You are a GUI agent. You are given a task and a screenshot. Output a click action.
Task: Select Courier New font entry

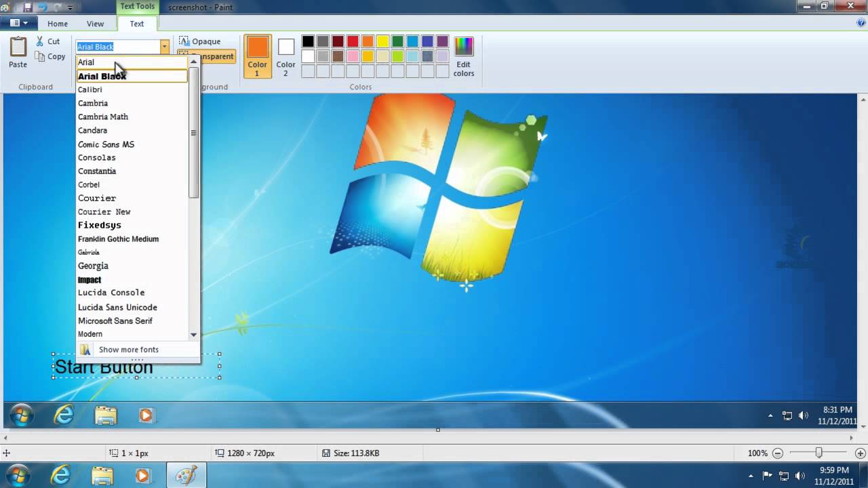pos(132,211)
